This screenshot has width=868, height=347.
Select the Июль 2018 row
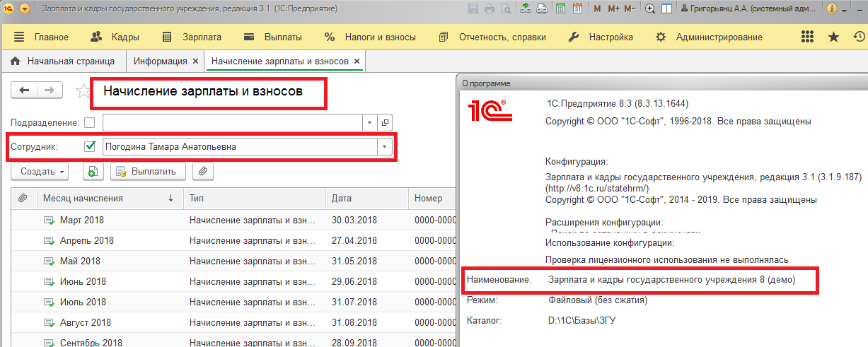click(233, 302)
